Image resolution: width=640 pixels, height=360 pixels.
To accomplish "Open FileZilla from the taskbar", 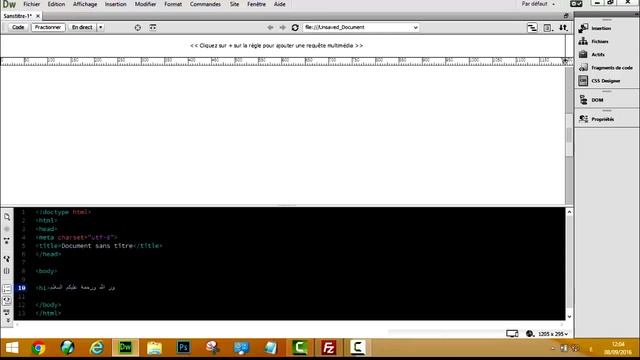I will [x=329, y=348].
